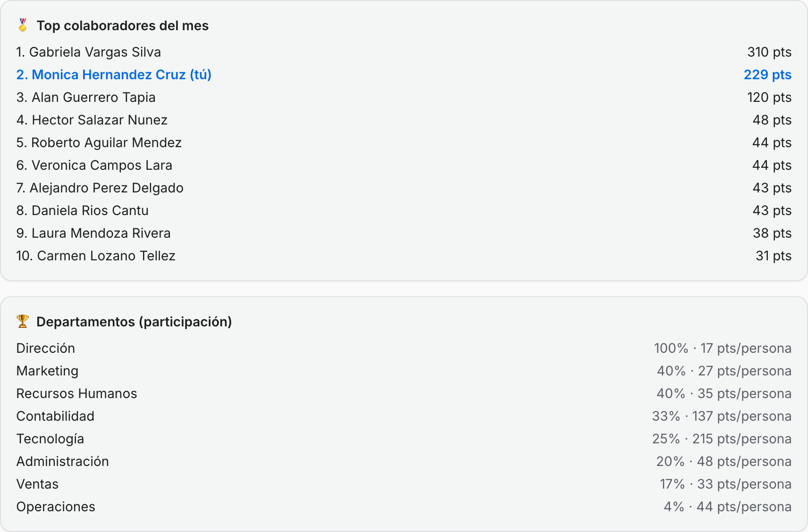The image size is (808, 532).
Task: Select Tecnología department entry
Action: [x=404, y=439]
